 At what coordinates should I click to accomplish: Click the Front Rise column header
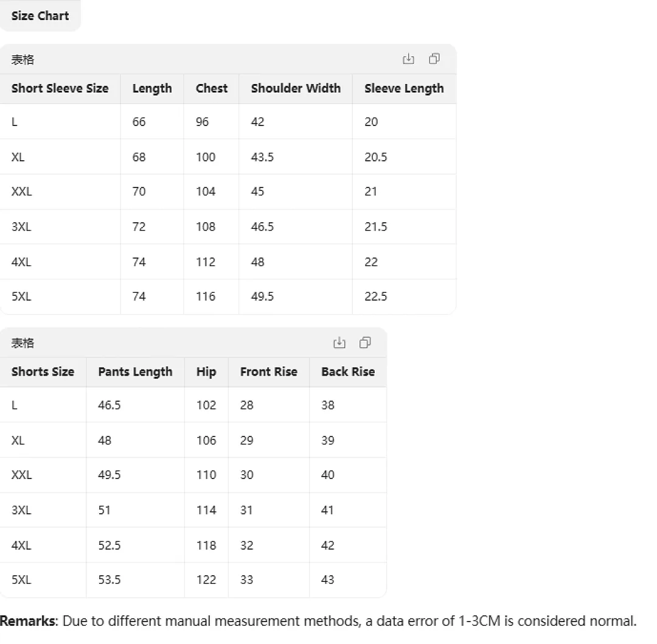point(269,372)
